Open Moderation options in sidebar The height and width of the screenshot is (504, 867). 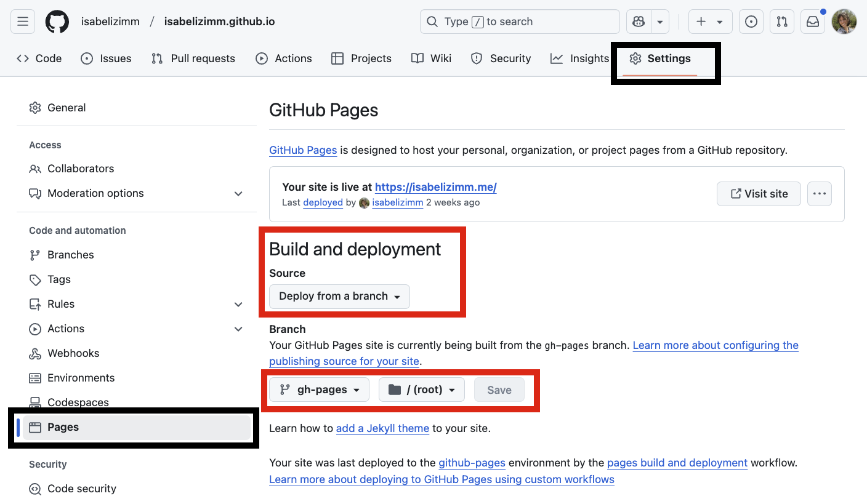136,193
